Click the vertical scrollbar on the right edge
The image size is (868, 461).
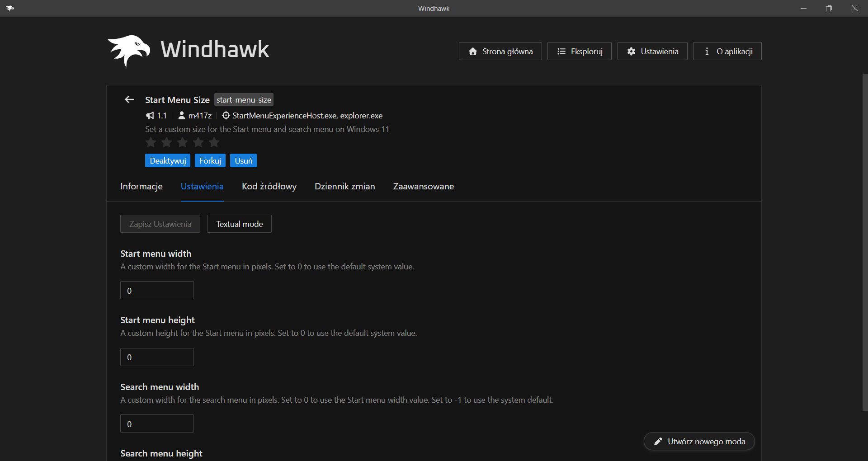(x=865, y=242)
